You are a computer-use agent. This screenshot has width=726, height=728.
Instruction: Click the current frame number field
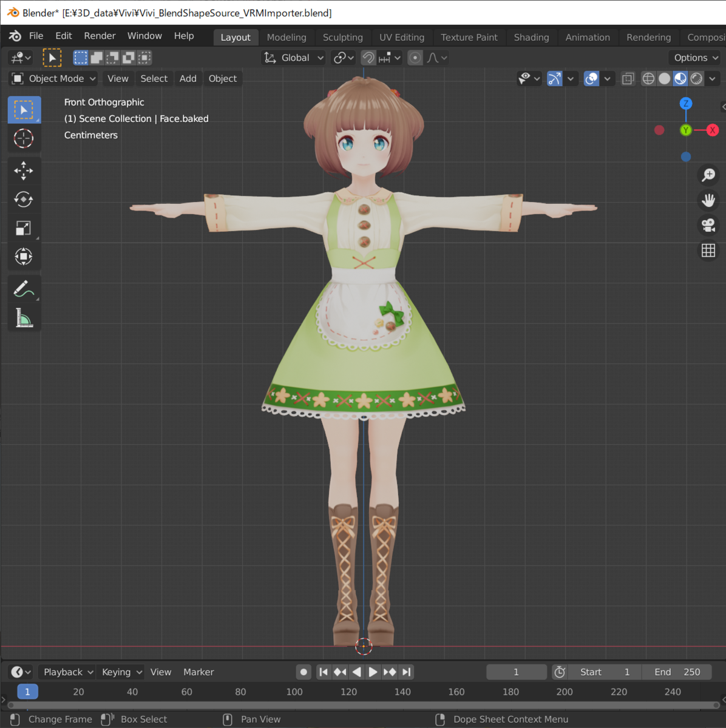coord(517,672)
